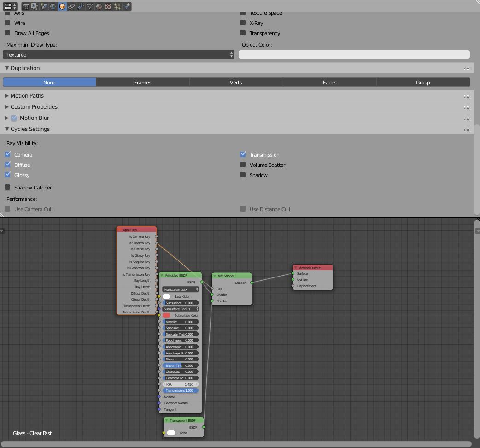
Task: Click the plus icon at node editor's left edge
Action: pos(2,231)
